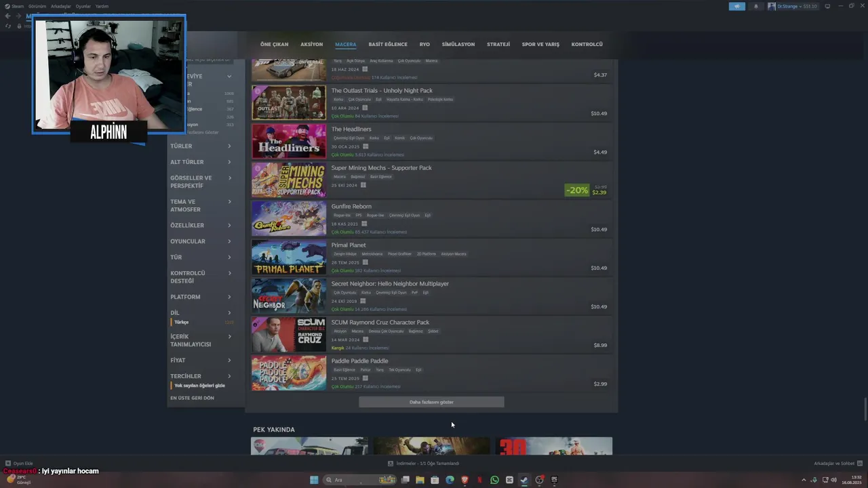Open the Primal Planet title link
The image size is (868, 488).
pos(349,245)
